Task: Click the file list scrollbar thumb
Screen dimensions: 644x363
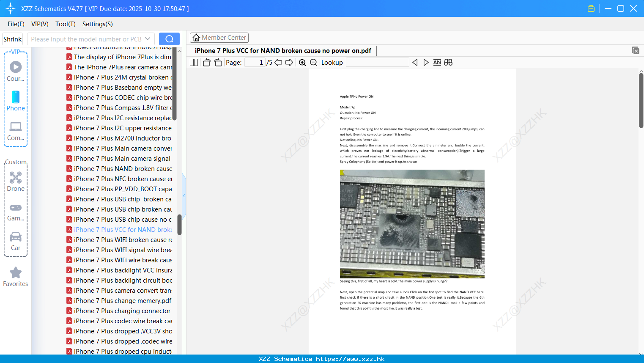Action: pos(179,225)
